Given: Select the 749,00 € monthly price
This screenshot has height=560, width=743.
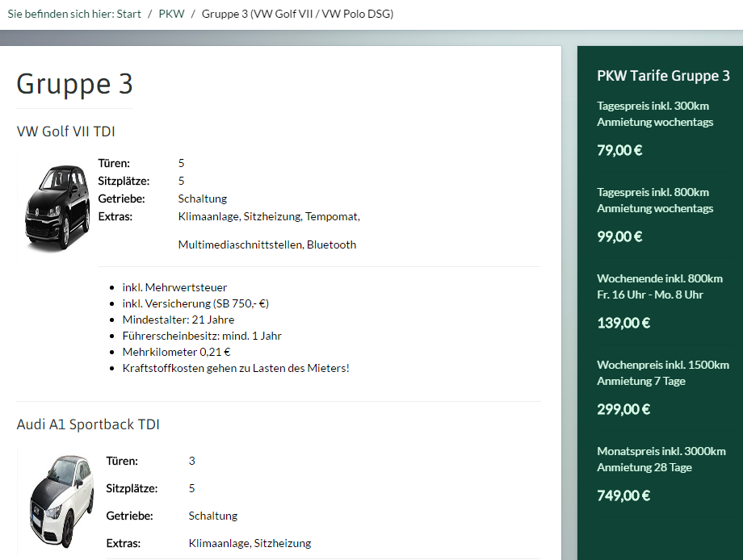Looking at the screenshot, I should tap(623, 495).
